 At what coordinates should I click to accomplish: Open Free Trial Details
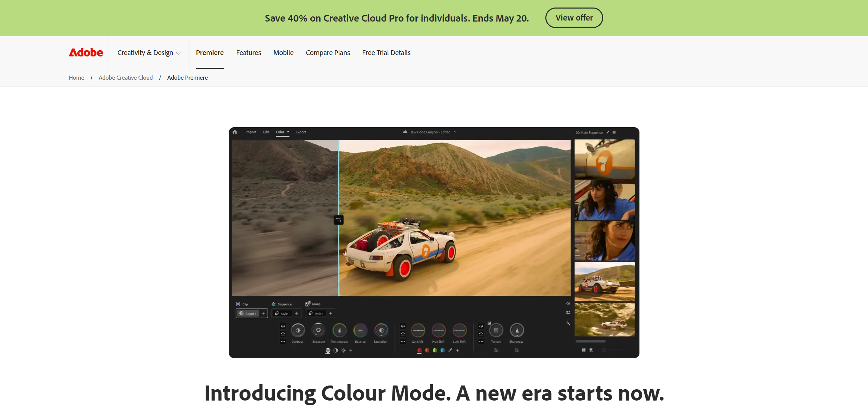pos(386,53)
